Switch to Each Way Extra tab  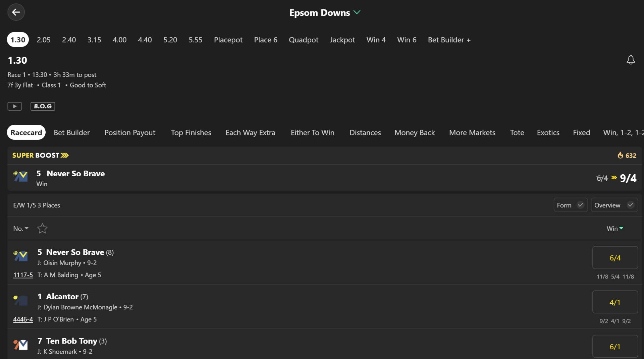250,132
